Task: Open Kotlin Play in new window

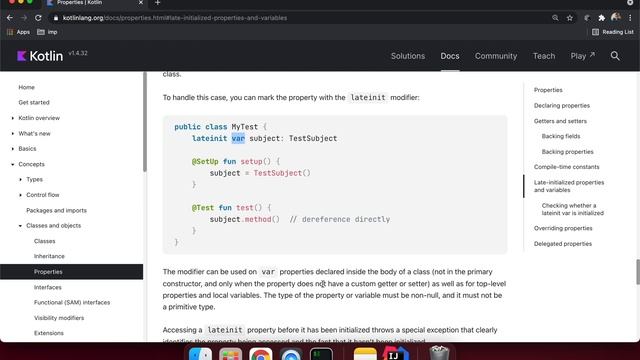Action: click(x=582, y=56)
